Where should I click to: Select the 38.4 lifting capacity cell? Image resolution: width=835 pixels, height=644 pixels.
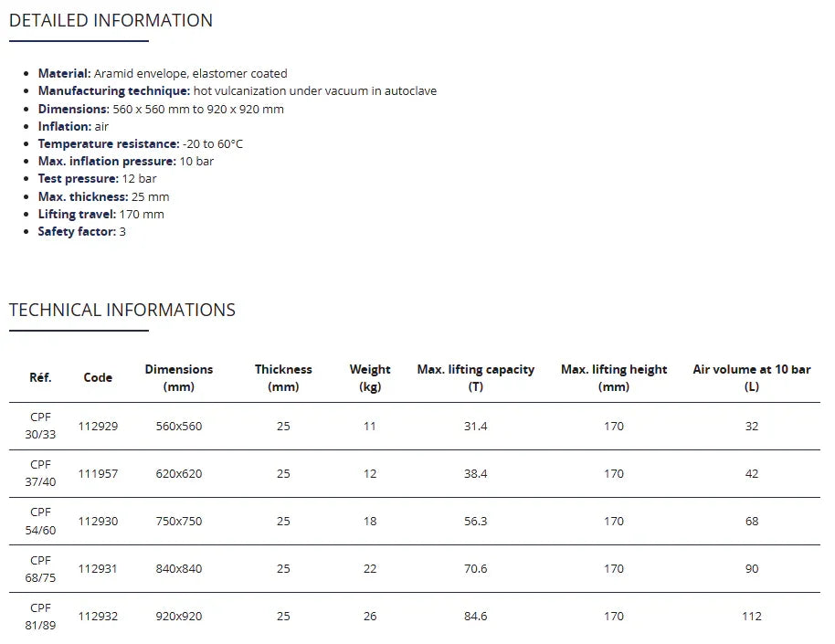pyautogui.click(x=475, y=473)
